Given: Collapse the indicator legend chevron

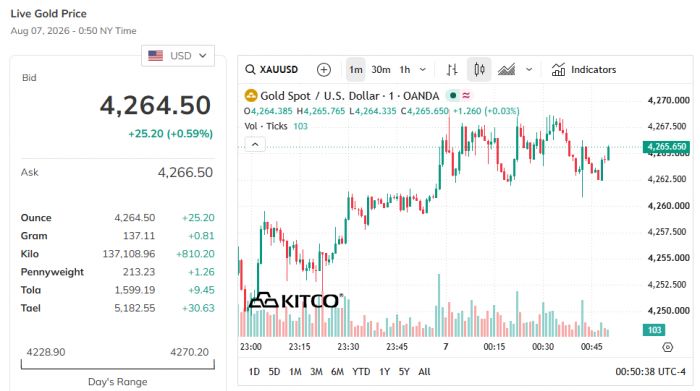Looking at the screenshot, I should pos(255,145).
